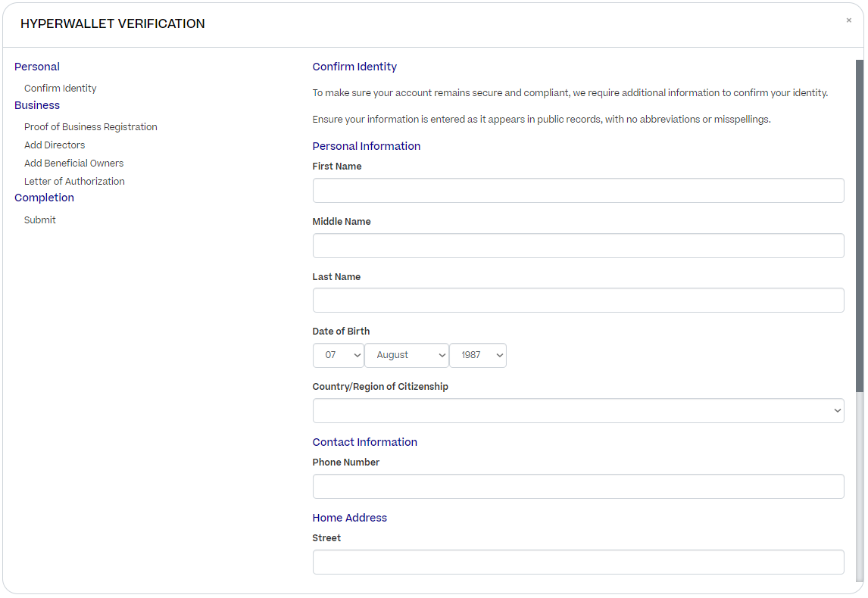Click the Completion section heading in sidebar
This screenshot has height=598, width=868.
44,198
